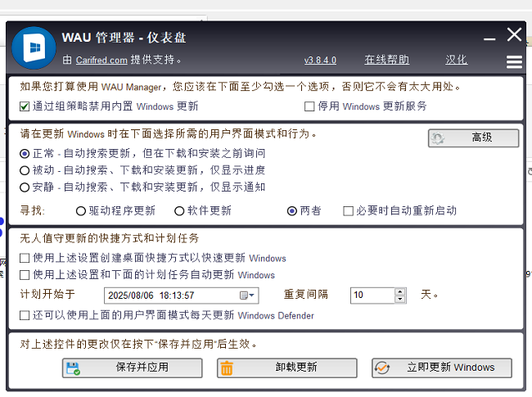The image size is (532, 397).
Task: Click 卸载更新 button
Action: click(287, 368)
